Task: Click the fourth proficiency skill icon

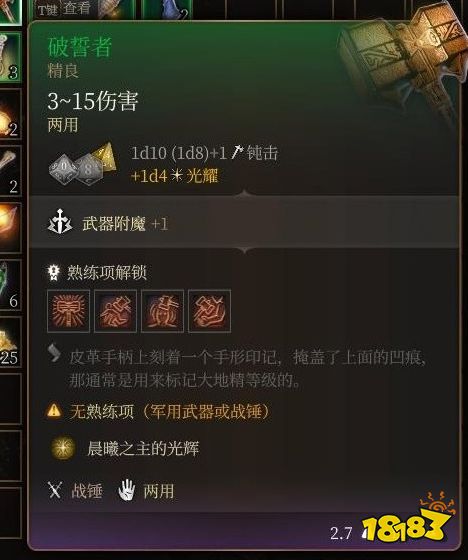Action: coord(209,311)
